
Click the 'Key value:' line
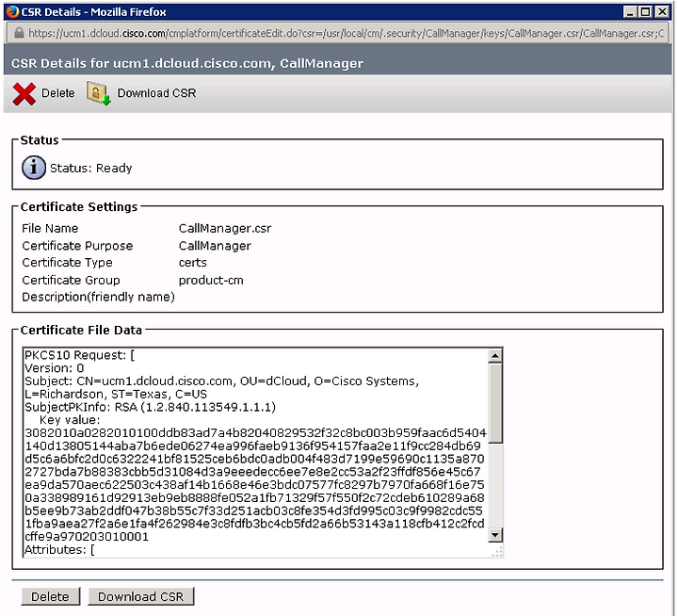(x=70, y=420)
